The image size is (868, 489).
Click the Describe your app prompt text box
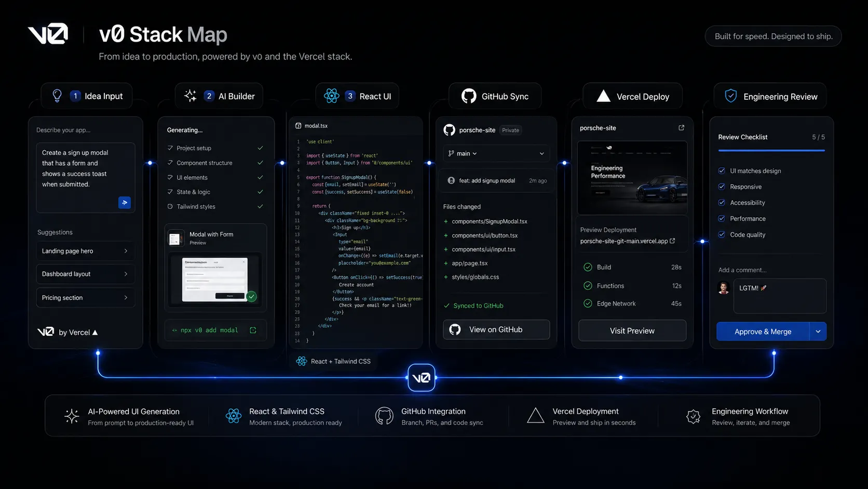coord(86,178)
